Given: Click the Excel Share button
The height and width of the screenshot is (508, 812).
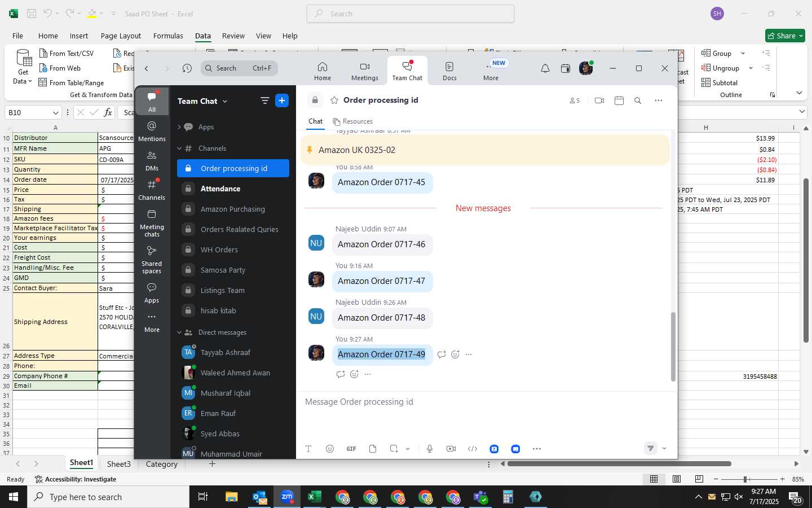Looking at the screenshot, I should pos(785,36).
